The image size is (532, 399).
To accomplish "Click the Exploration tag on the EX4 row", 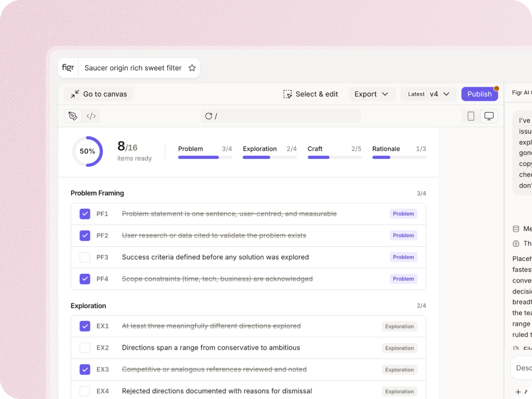I will tap(400, 392).
